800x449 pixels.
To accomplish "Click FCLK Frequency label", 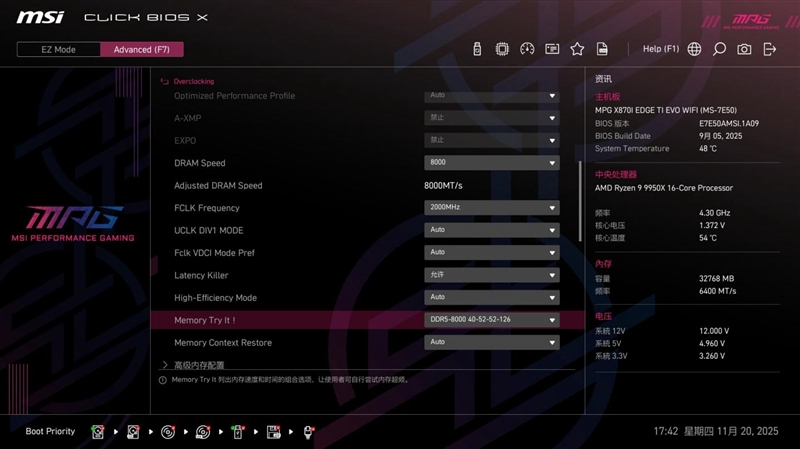I will 207,208.
